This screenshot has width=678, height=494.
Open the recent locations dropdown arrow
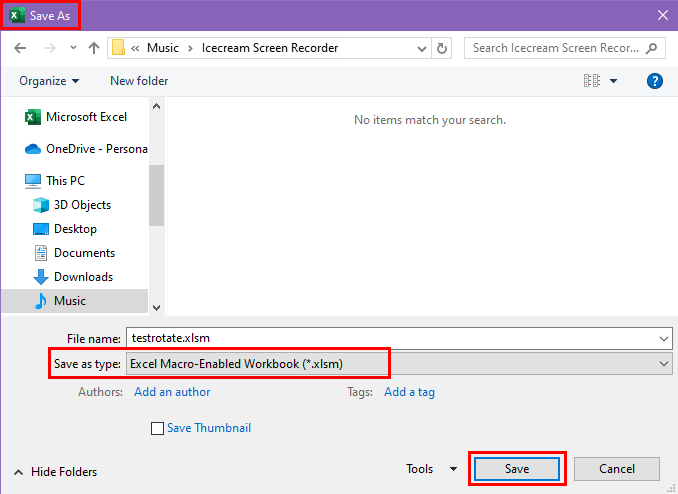(x=73, y=48)
